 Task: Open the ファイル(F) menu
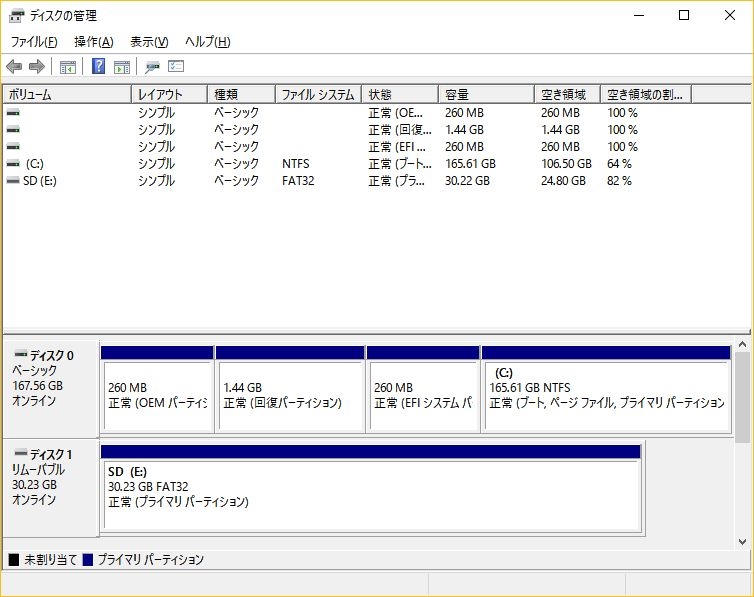point(34,42)
